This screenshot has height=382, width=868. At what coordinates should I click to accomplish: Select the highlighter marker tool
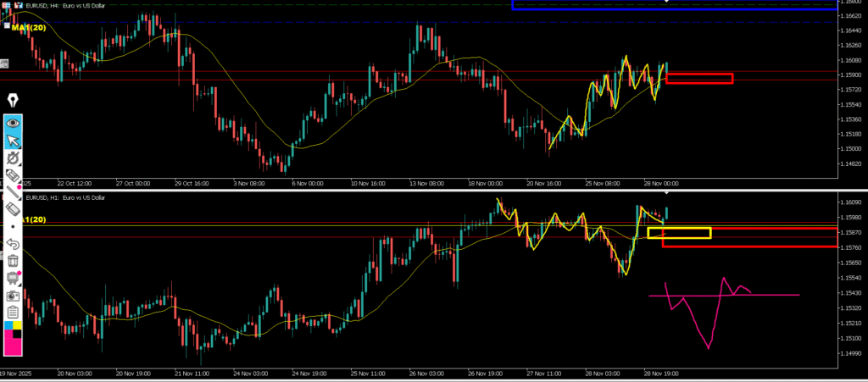pyautogui.click(x=13, y=175)
